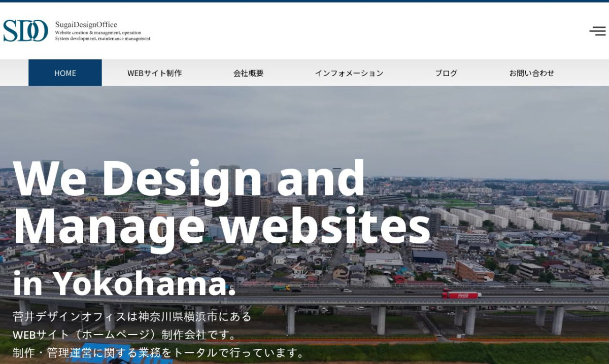Click the 'System development, maintenance management' tagline line
The height and width of the screenshot is (364, 609).
tap(103, 39)
